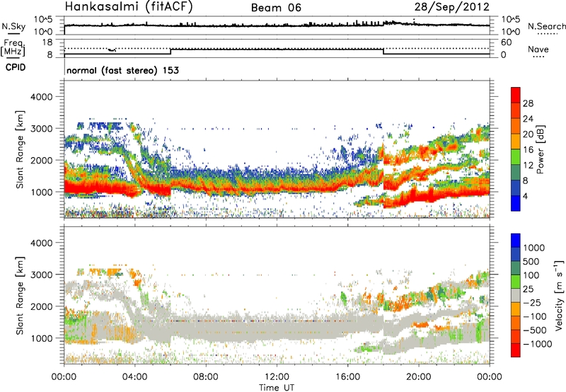This screenshot has width=566, height=392.
Task: Click the "10^0" tick beside N.Search
Action: [511, 32]
